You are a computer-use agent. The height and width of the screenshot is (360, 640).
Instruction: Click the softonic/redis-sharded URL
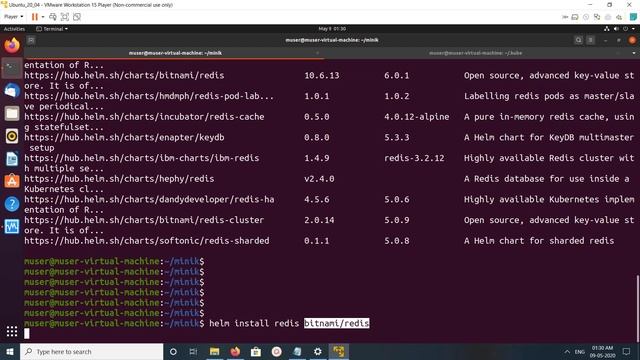tap(147, 241)
